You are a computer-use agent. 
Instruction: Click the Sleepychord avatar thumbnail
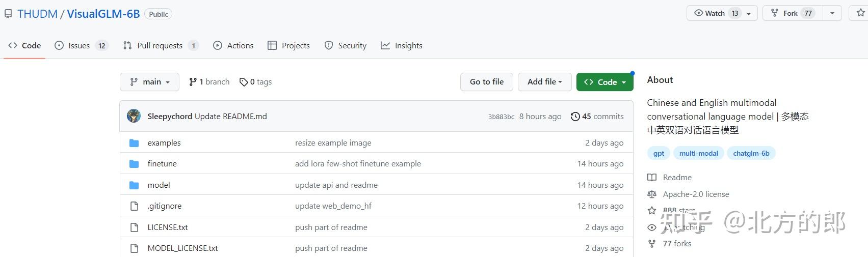[x=134, y=116]
